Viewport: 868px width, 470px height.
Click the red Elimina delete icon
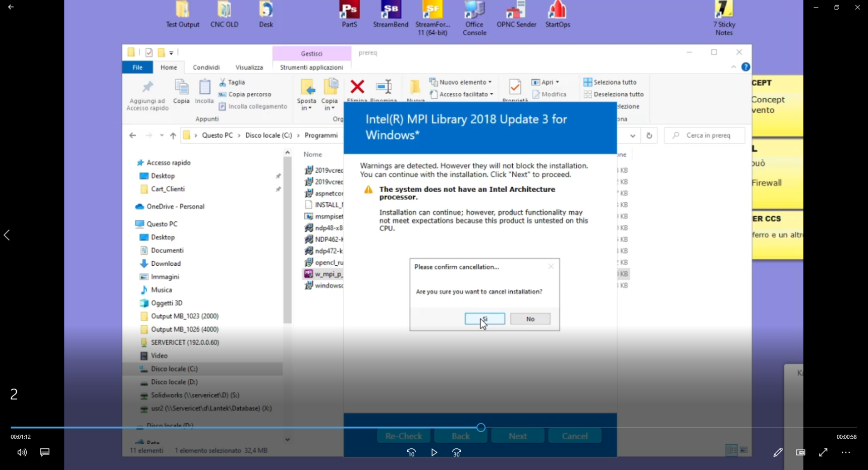click(357, 88)
